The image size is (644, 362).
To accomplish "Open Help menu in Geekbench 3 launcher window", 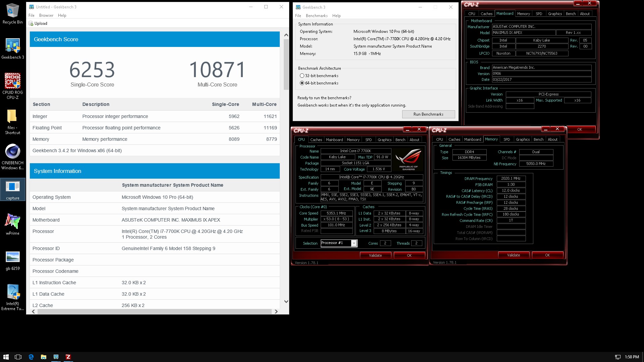I will [336, 16].
